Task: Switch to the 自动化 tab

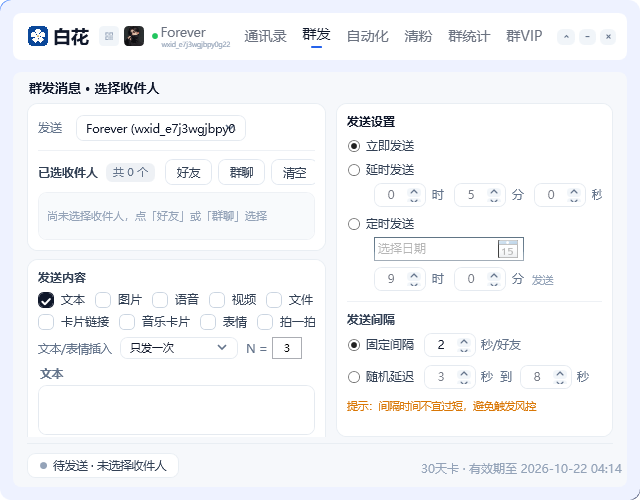Action: coord(367,36)
